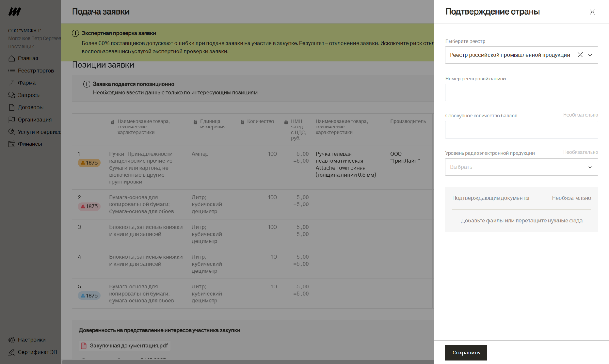Open the Закупочная документация.pdf file
This screenshot has height=364, width=609.
point(128,346)
